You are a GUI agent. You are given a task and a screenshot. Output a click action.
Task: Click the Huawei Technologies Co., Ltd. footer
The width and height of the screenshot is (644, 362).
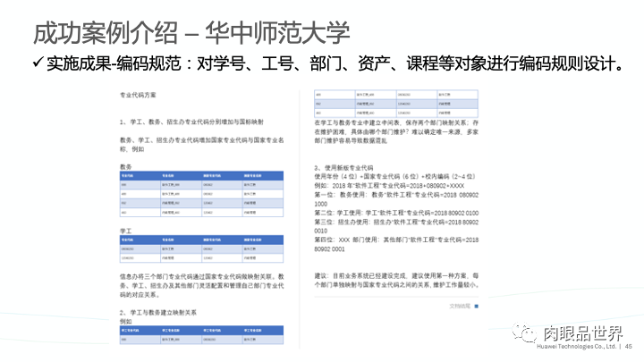tap(576, 347)
